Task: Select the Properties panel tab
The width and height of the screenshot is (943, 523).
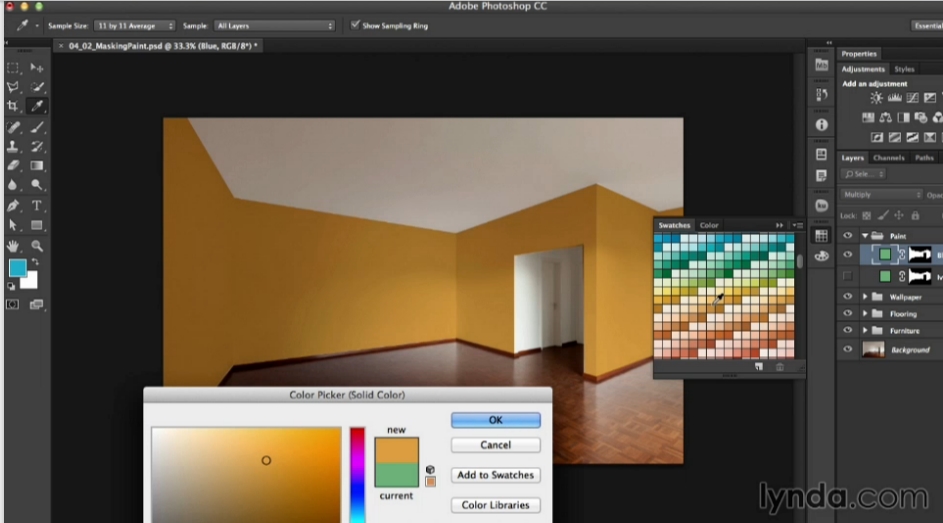Action: coord(859,54)
